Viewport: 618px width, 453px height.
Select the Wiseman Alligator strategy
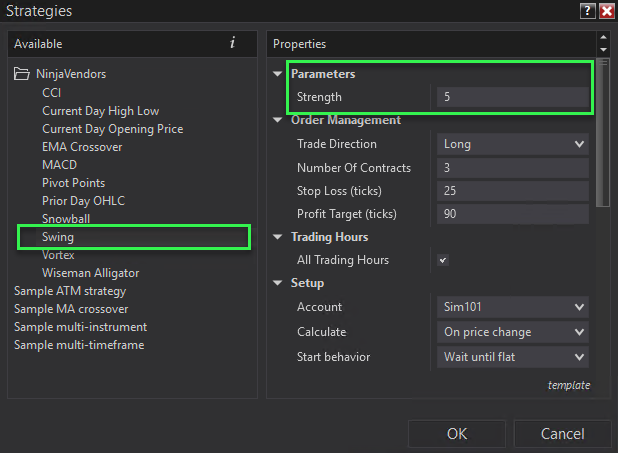click(90, 273)
